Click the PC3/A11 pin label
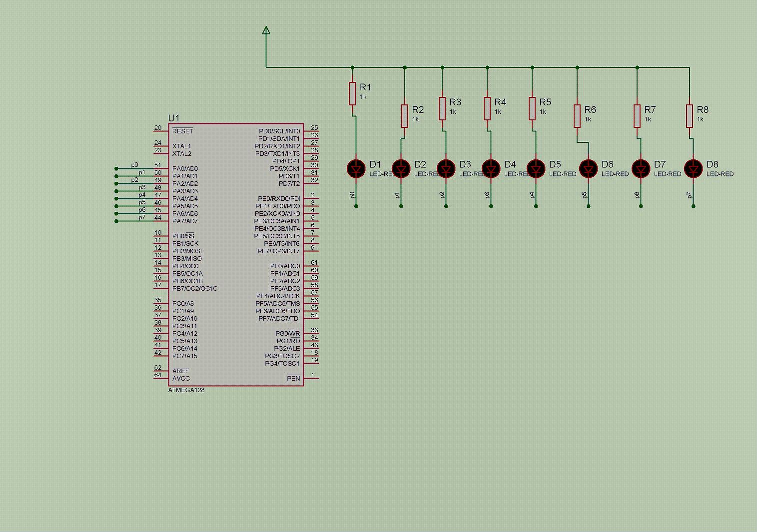 185,326
